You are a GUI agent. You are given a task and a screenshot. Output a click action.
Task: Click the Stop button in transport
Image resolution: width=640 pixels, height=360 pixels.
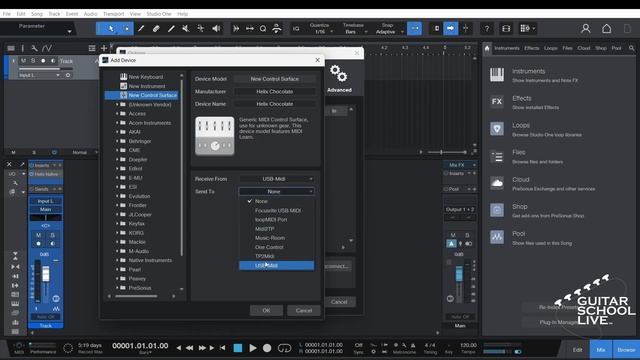(238, 348)
